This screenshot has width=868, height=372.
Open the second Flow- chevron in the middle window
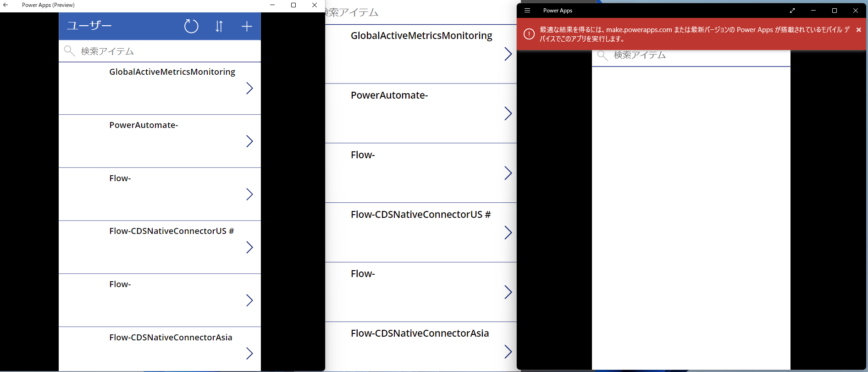click(508, 292)
